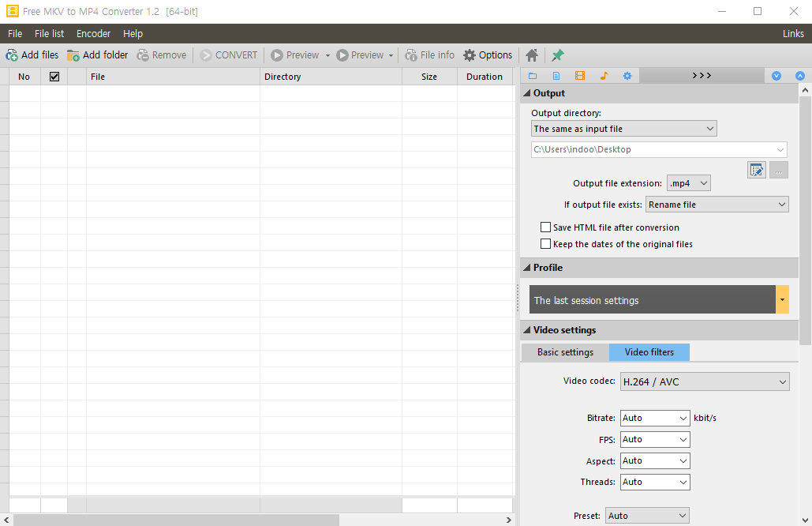Enable Keep the dates of the original files

pos(545,243)
